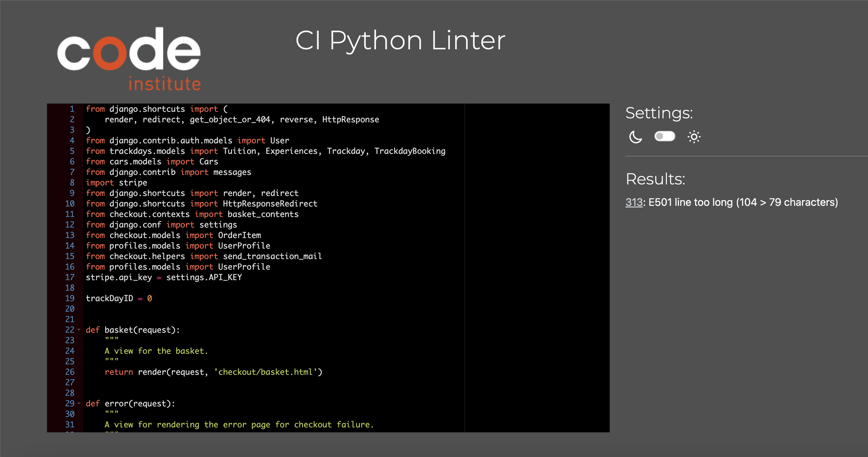Click line number 1 in gutter
Screen dimensions: 868x457
72,109
